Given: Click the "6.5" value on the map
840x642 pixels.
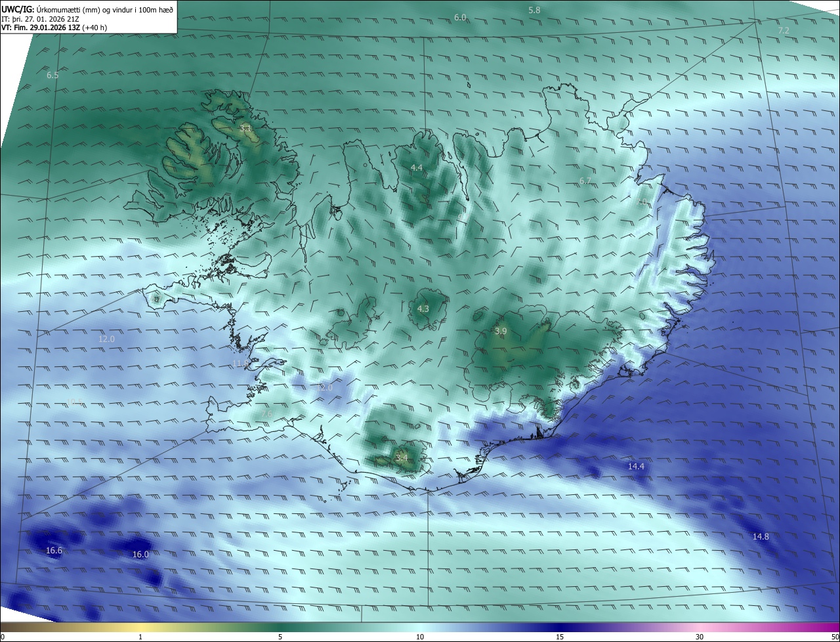Looking at the screenshot, I should pos(52,75).
